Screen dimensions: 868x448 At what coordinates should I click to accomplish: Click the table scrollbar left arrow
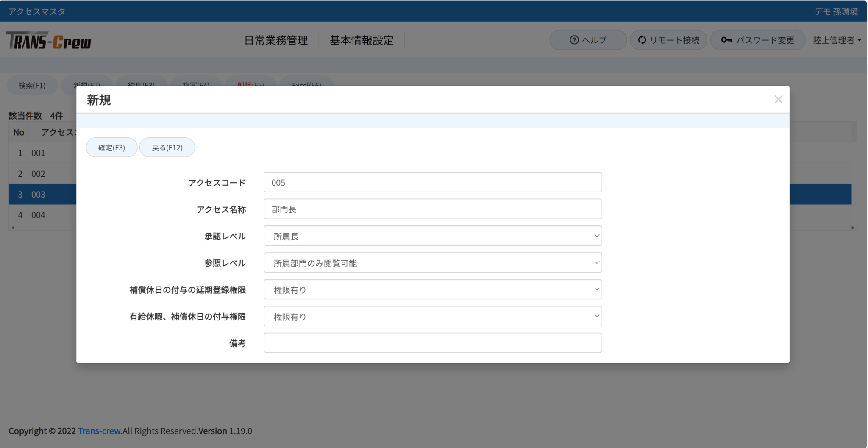13,228
